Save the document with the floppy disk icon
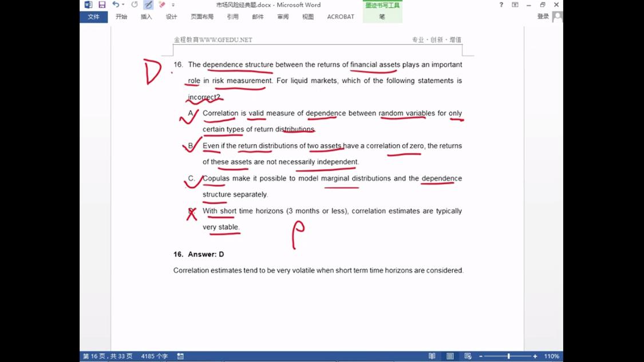Viewport: 644px width, 362px height. 102,5
